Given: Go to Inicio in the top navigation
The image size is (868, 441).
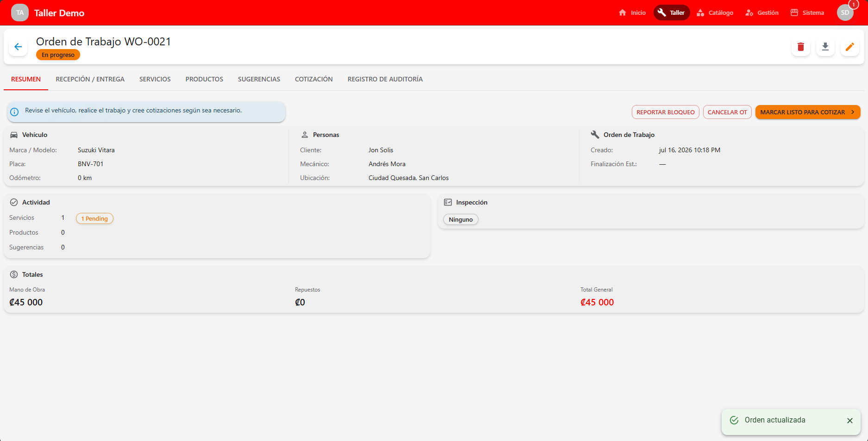Looking at the screenshot, I should tap(632, 12).
